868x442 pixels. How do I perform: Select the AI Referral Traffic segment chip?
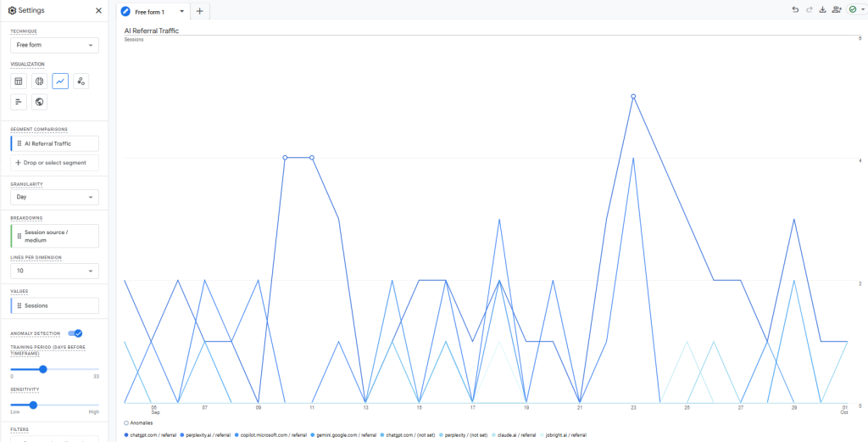tap(55, 143)
